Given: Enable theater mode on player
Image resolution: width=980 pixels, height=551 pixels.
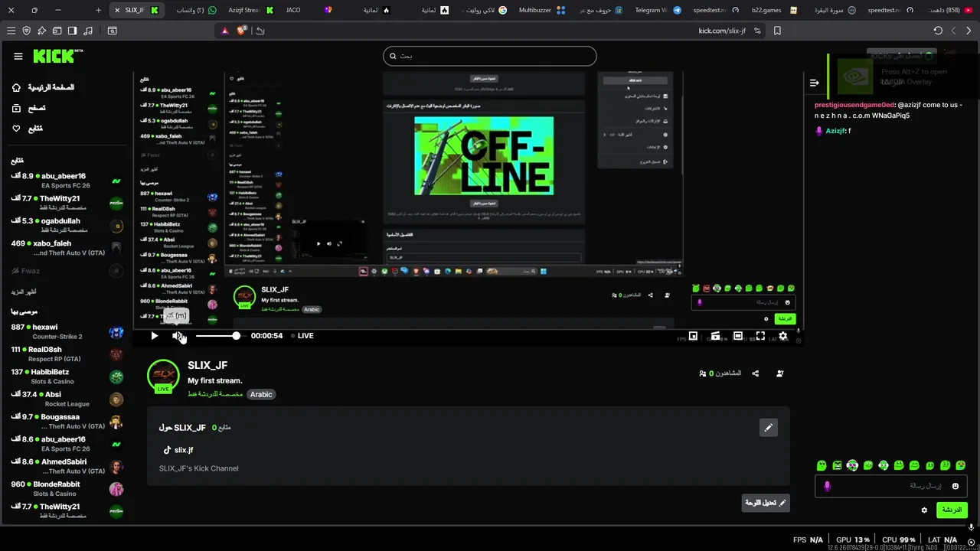Looking at the screenshot, I should tap(738, 336).
